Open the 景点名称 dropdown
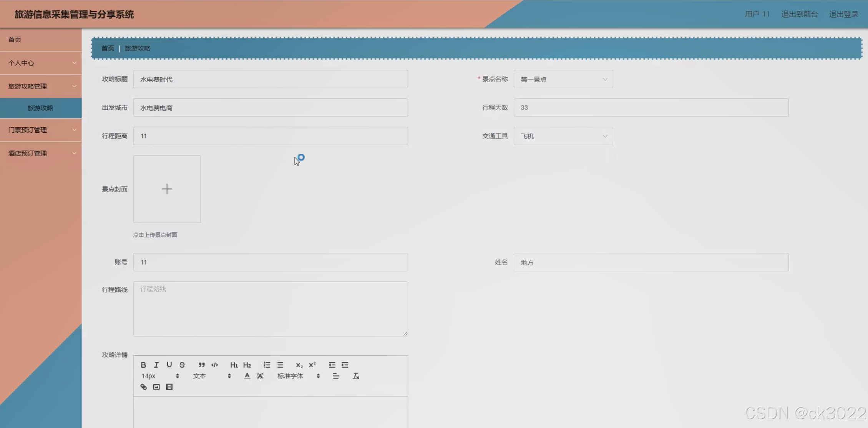The height and width of the screenshot is (428, 868). pyautogui.click(x=563, y=79)
